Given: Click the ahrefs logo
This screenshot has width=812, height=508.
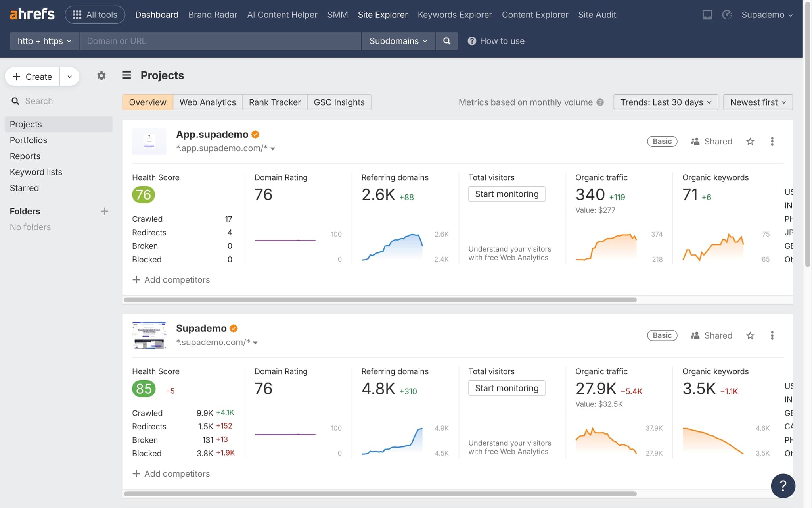Looking at the screenshot, I should click(x=32, y=13).
